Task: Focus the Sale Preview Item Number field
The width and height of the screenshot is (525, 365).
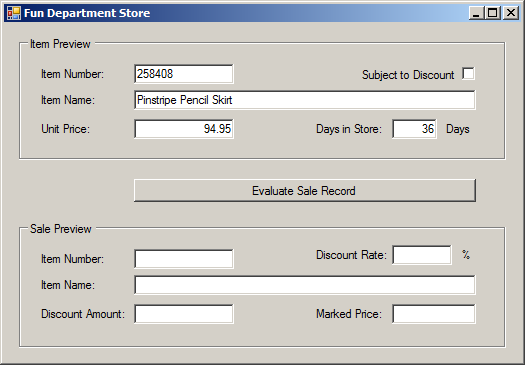Action: click(183, 259)
